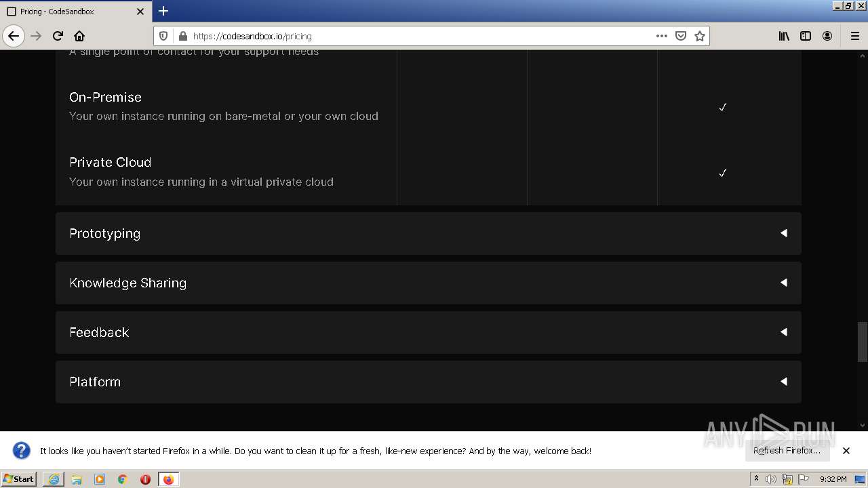
Task: Open the volume speaker tray icon
Action: (x=771, y=479)
